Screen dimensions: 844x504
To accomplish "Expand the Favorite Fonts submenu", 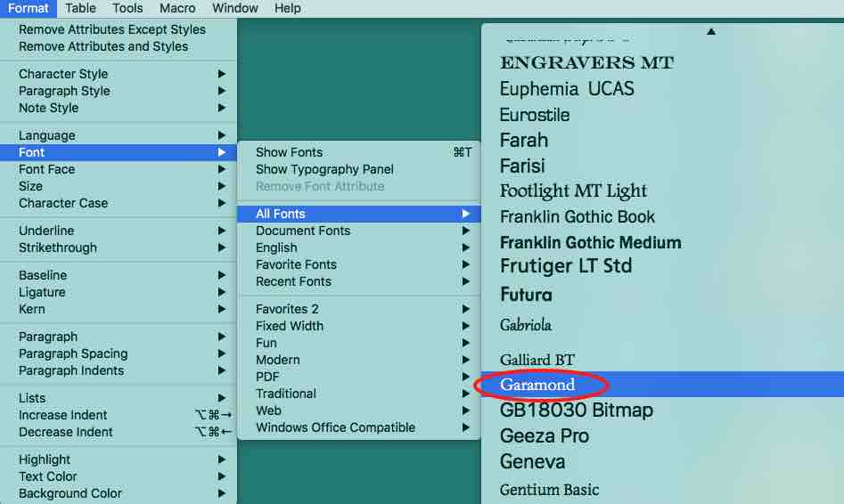I will [x=296, y=264].
